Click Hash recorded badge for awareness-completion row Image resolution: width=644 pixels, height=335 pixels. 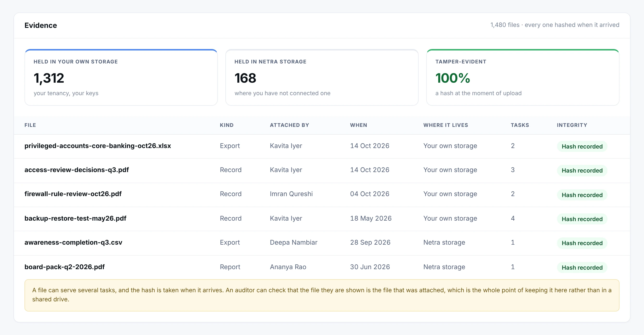click(582, 243)
